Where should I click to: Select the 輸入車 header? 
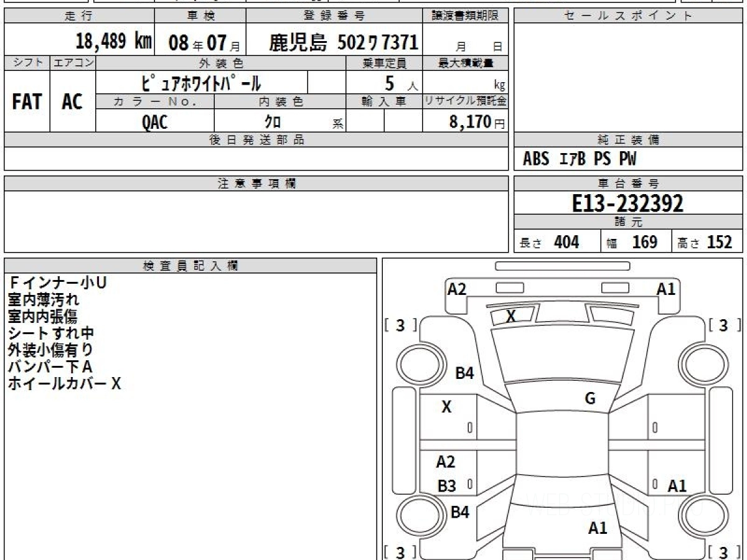tap(384, 102)
